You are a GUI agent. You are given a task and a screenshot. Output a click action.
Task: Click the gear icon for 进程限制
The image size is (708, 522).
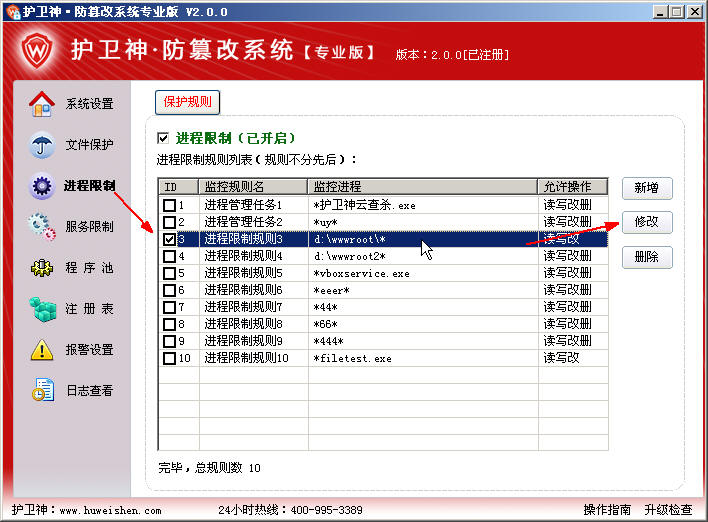point(42,186)
